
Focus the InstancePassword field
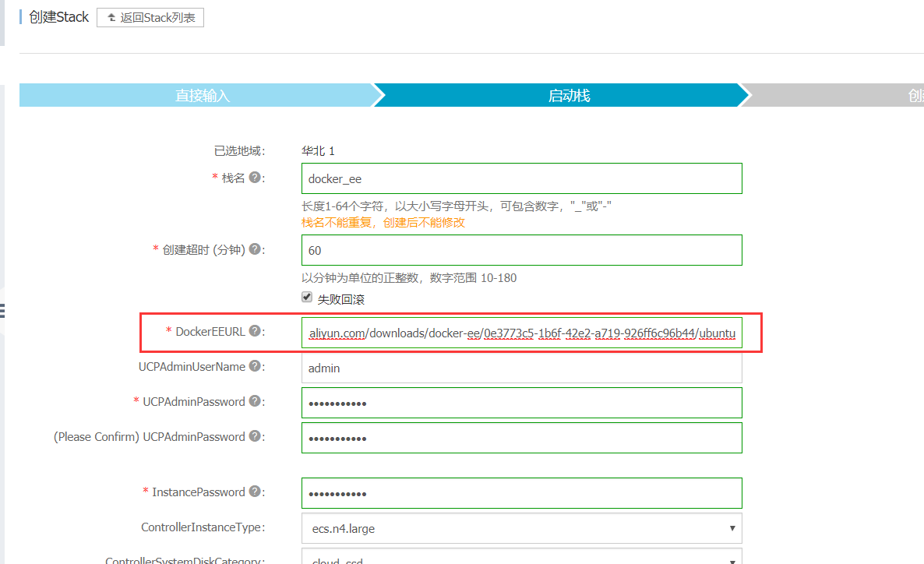521,493
